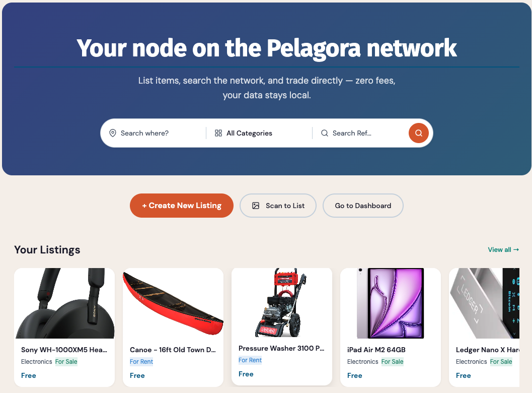The height and width of the screenshot is (393, 532).
Task: Open the All Categories dropdown
Action: [249, 133]
